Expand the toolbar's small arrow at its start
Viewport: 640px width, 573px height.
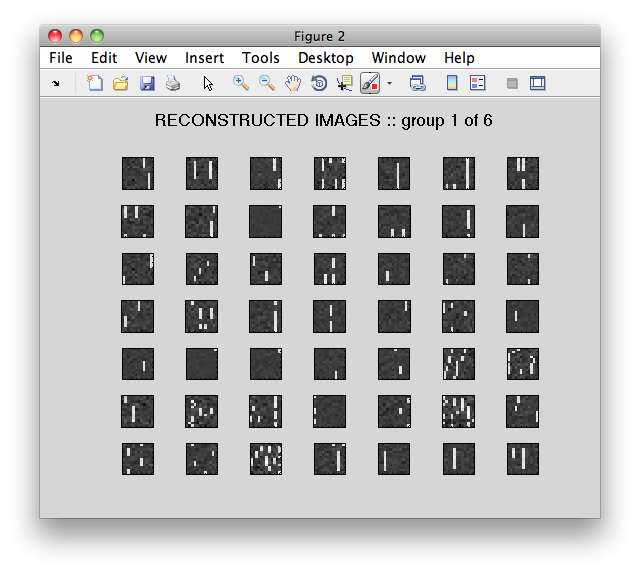(x=56, y=84)
